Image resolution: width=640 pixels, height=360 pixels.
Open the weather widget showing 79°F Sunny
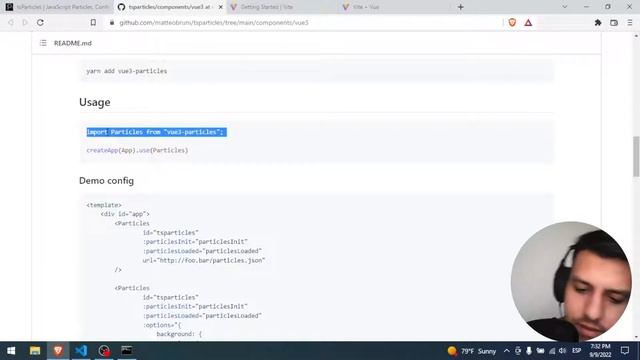[x=471, y=351]
